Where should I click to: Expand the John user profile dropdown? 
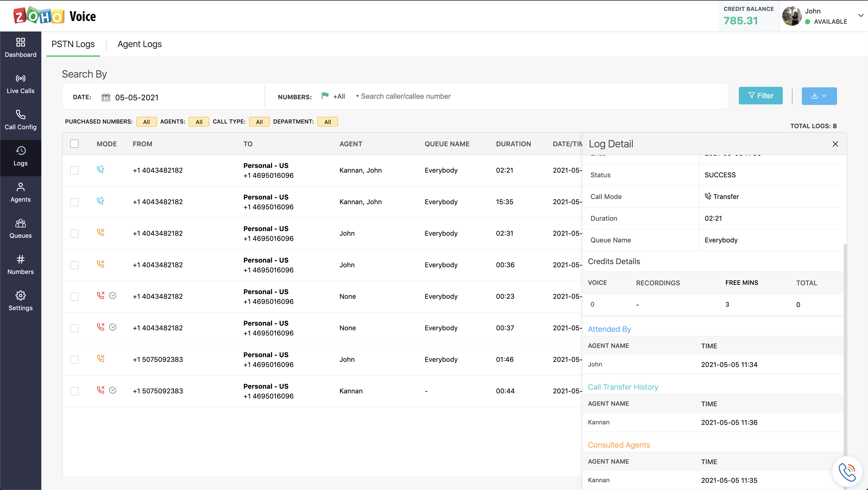pos(861,16)
